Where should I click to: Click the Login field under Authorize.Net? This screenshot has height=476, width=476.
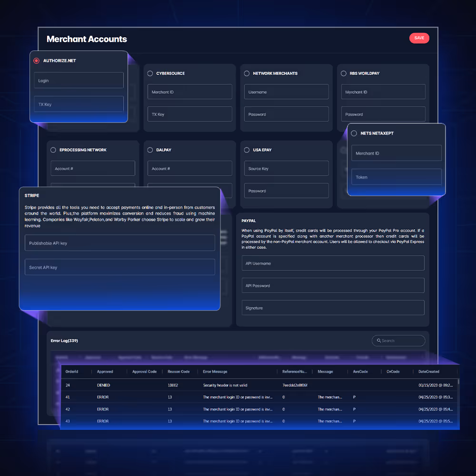(x=79, y=80)
